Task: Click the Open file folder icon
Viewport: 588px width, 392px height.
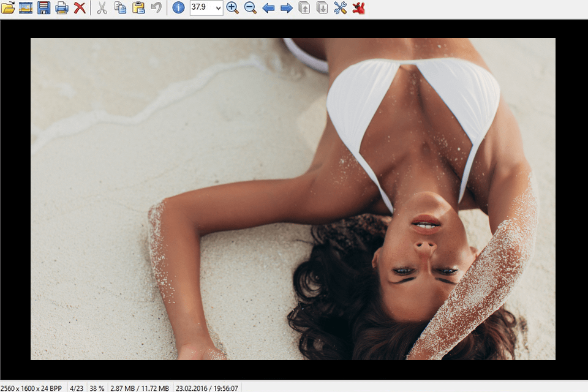Action: click(8, 8)
